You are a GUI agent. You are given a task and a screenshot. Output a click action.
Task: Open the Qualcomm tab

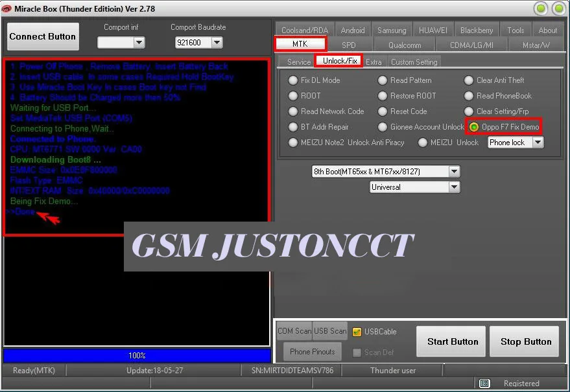(405, 45)
